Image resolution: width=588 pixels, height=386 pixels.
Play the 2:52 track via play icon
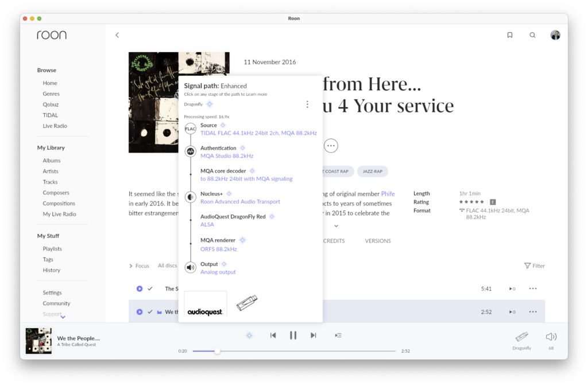point(140,312)
